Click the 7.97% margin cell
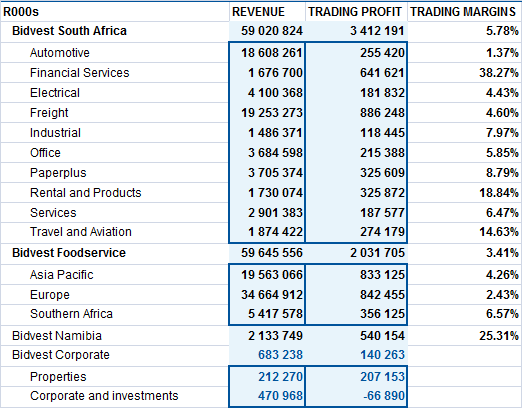This screenshot has width=524, height=411. (x=502, y=133)
